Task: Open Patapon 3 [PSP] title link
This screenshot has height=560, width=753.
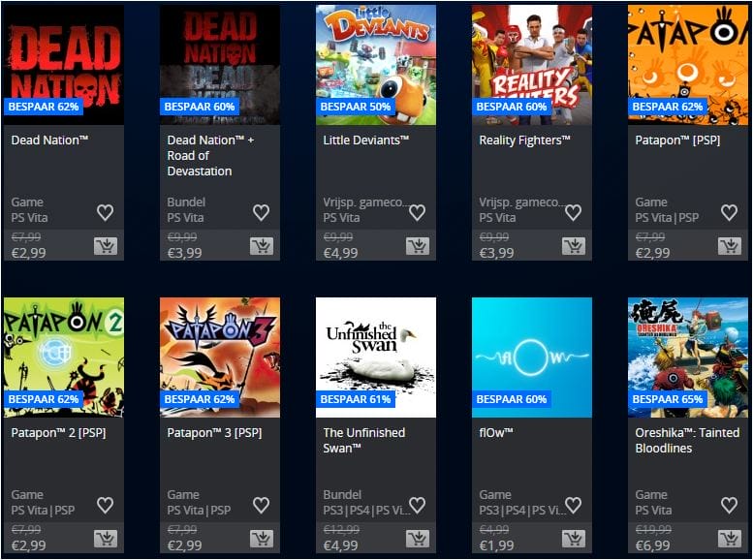Action: point(214,433)
